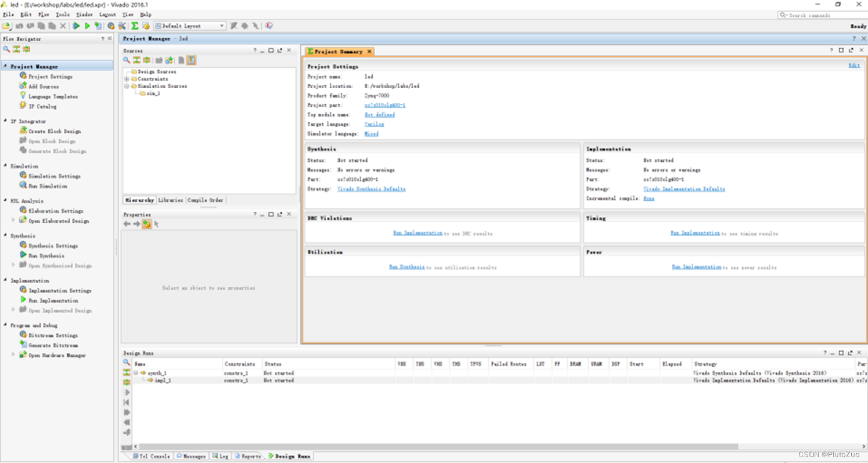The height and width of the screenshot is (463, 868).
Task: Expand the Open Elaborated Design item
Action: pyautogui.click(x=13, y=220)
